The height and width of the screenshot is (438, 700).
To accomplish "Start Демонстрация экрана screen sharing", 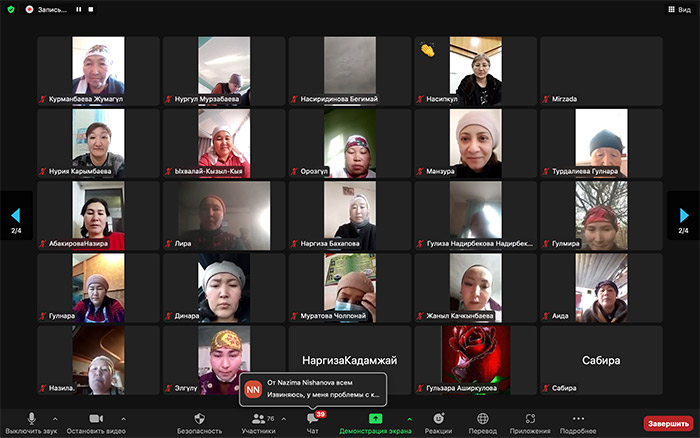I will [x=375, y=421].
